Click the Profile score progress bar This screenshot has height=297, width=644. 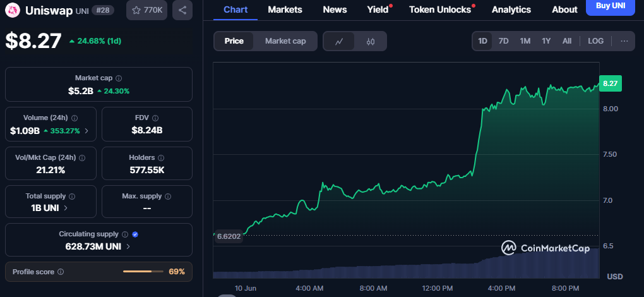tap(143, 272)
